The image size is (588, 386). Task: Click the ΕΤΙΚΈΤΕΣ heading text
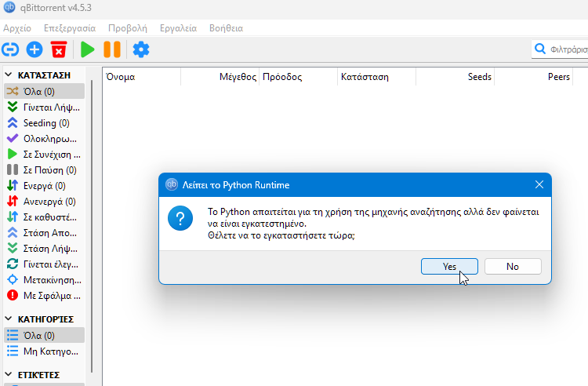(x=38, y=375)
